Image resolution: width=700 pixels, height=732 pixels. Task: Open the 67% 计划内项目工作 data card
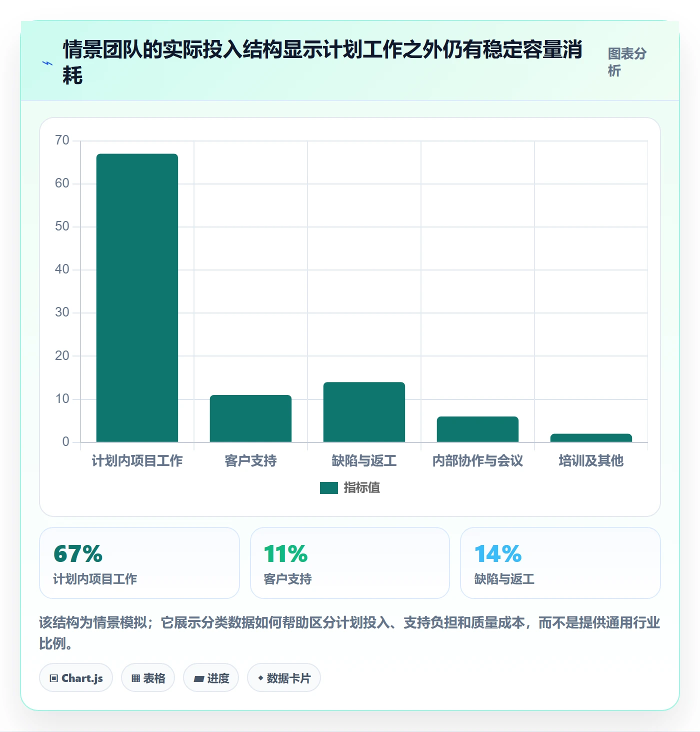tap(139, 563)
